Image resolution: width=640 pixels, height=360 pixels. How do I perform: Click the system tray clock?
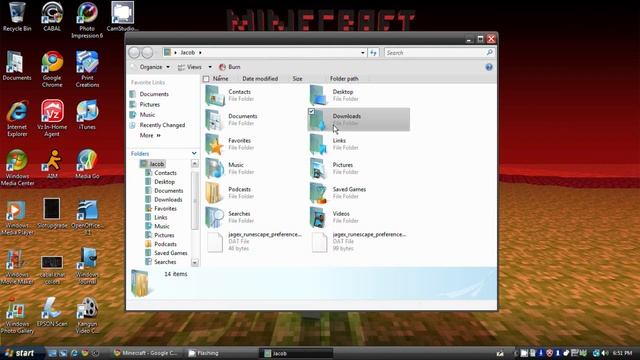pyautogui.click(x=623, y=353)
